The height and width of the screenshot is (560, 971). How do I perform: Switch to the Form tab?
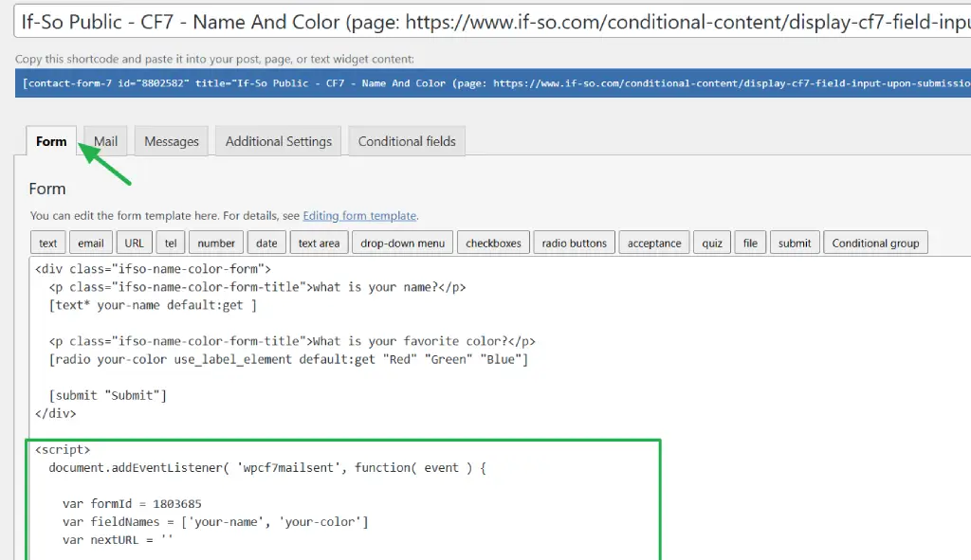51,141
